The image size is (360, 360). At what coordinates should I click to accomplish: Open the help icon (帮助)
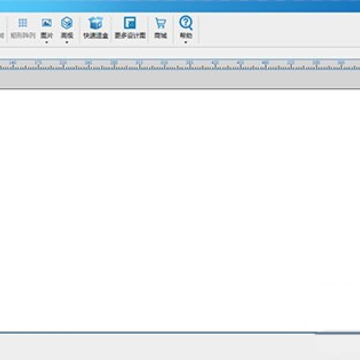(x=186, y=23)
